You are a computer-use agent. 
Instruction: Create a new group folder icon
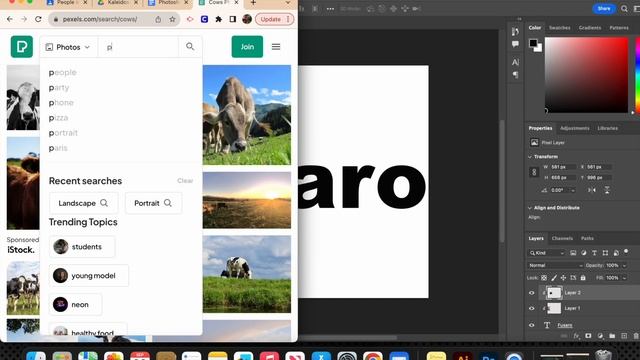[x=612, y=336]
